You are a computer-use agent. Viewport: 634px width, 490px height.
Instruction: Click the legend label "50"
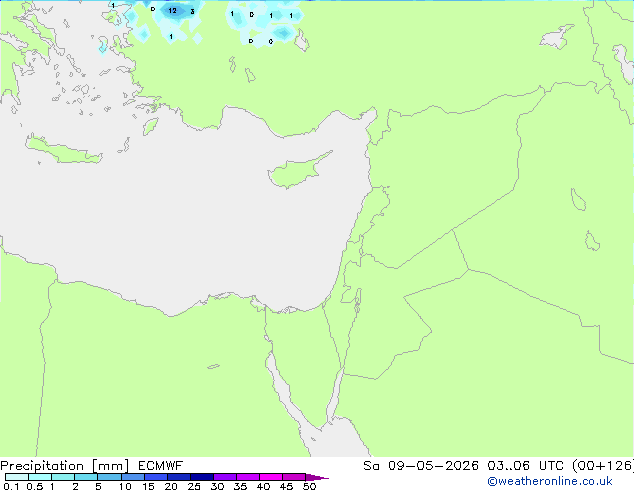point(309,486)
